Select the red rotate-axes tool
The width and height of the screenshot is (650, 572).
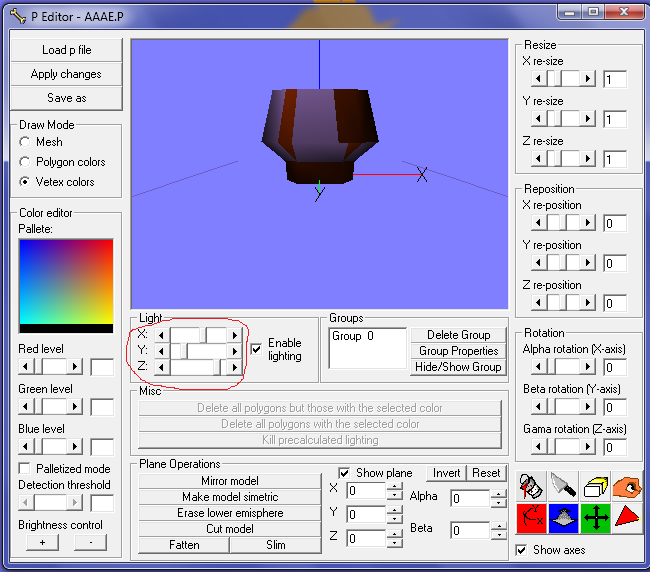pos(531,518)
